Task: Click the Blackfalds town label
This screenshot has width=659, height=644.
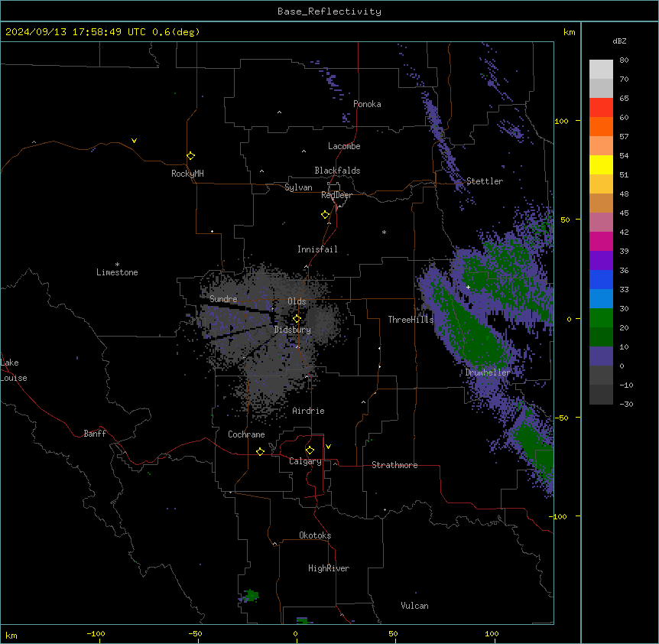Action: tap(337, 171)
